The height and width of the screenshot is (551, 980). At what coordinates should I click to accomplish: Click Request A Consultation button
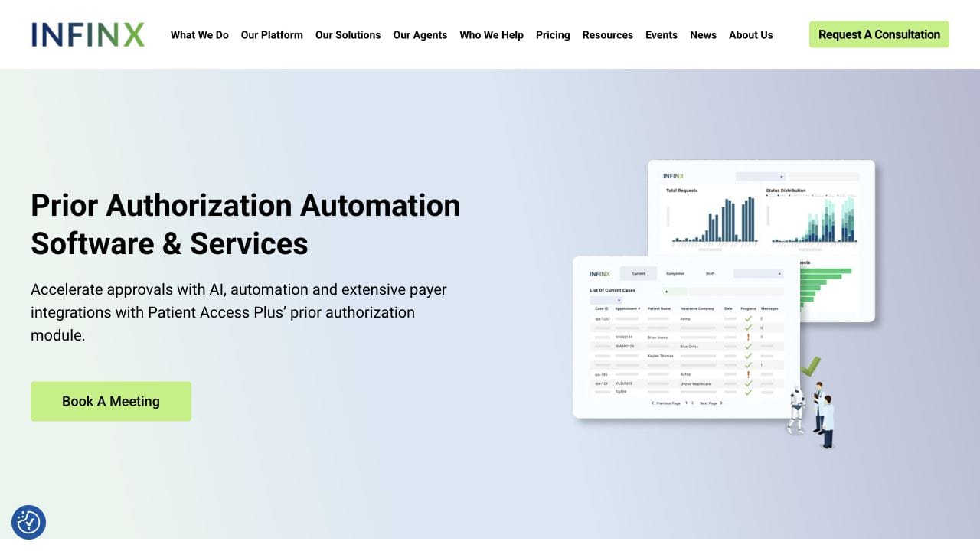(879, 34)
